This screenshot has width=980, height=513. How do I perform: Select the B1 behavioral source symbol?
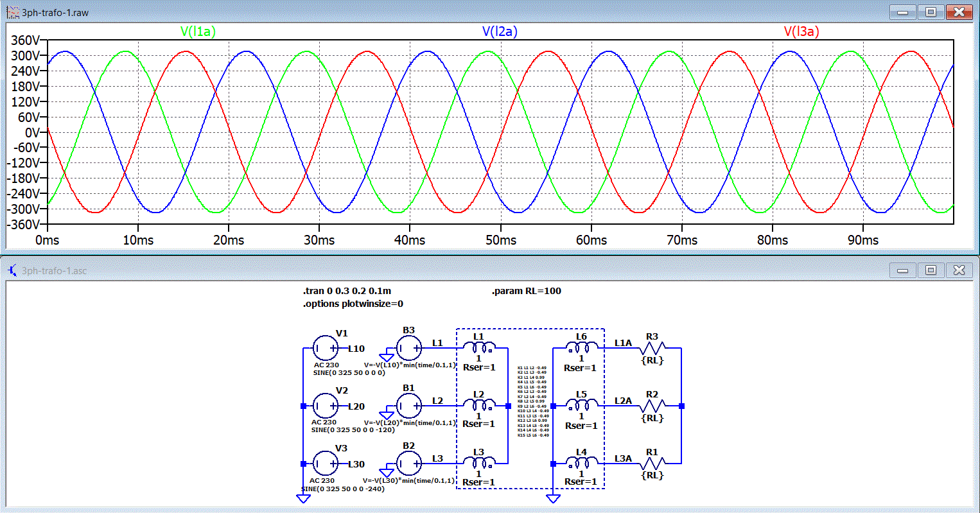[409, 406]
